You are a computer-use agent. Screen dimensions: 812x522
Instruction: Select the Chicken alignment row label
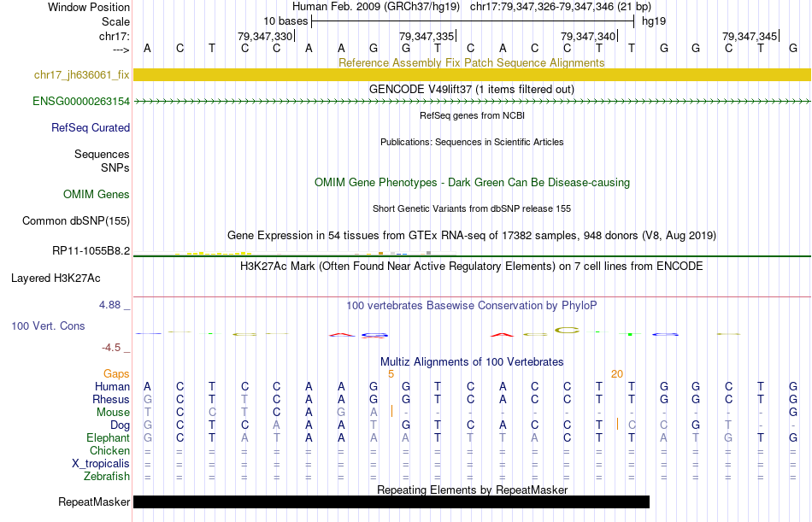[x=109, y=451]
